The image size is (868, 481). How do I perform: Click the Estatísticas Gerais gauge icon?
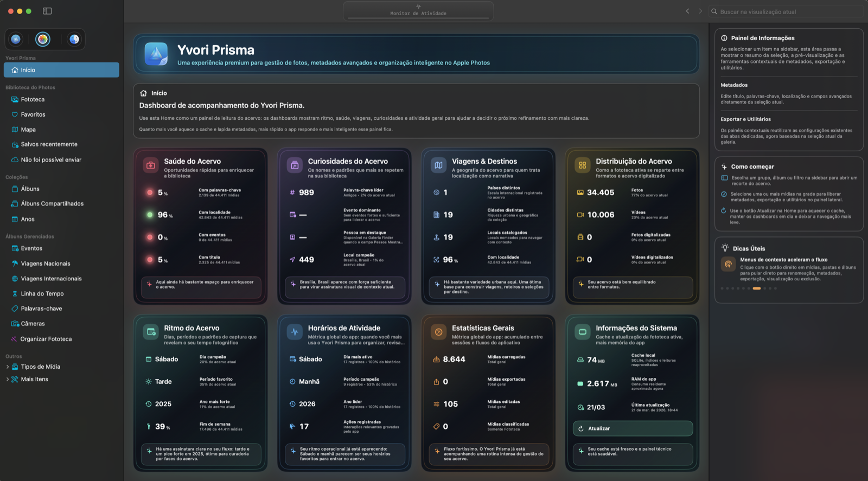[438, 332]
